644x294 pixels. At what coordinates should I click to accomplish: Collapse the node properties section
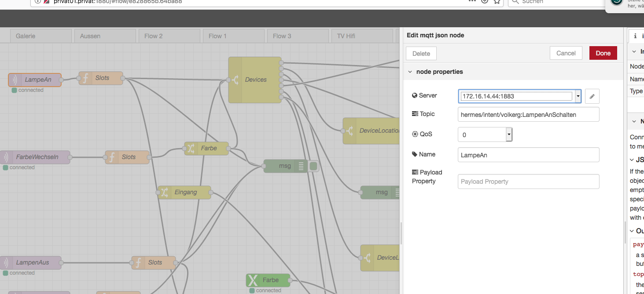coord(410,72)
